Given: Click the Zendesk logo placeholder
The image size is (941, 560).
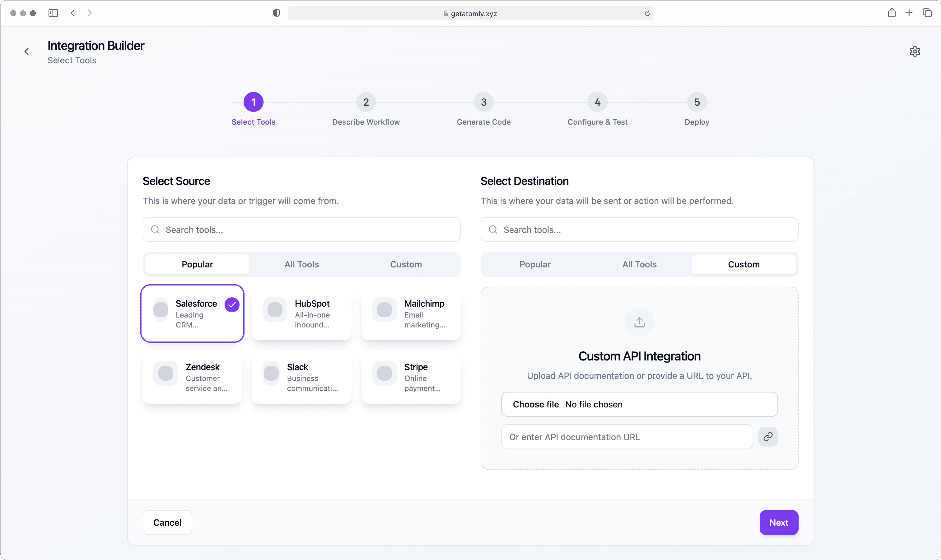Looking at the screenshot, I should 165,373.
